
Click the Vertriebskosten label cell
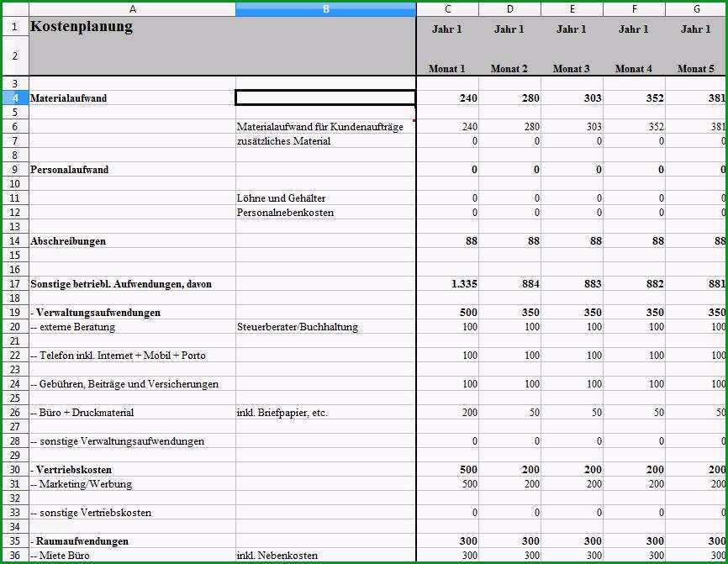[x=132, y=469]
